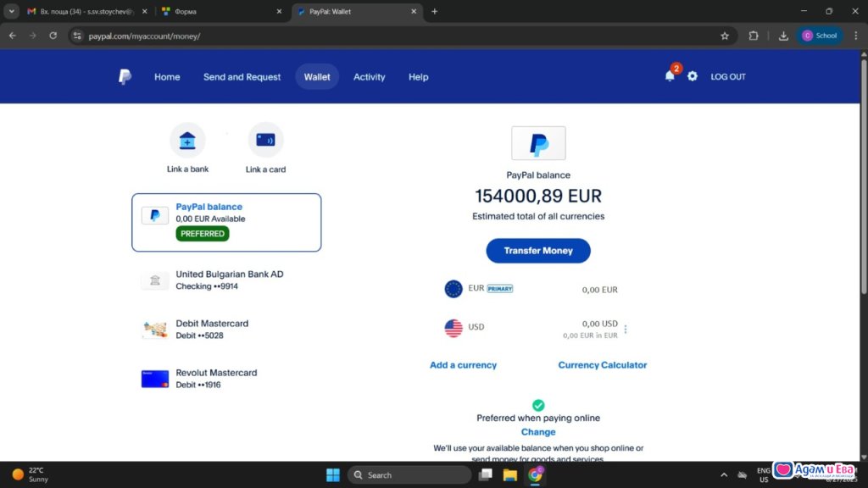
Task: Click the address bar URL
Action: [144, 36]
